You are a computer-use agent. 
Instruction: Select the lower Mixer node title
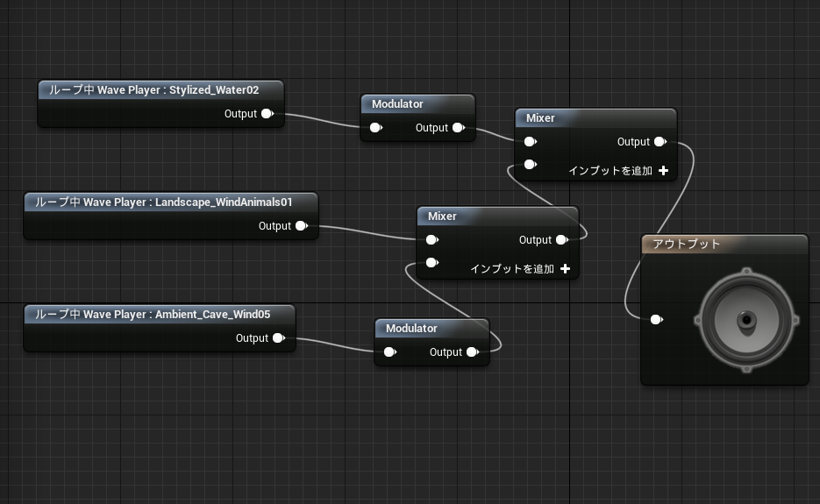point(442,217)
